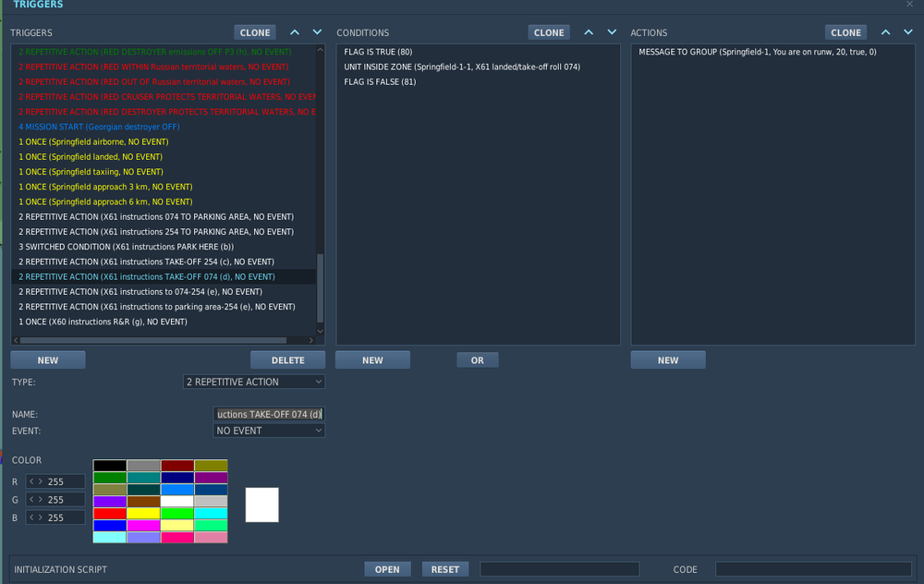This screenshot has width=924, height=584.
Task: Move action up in ACTIONS panel
Action: [x=885, y=31]
